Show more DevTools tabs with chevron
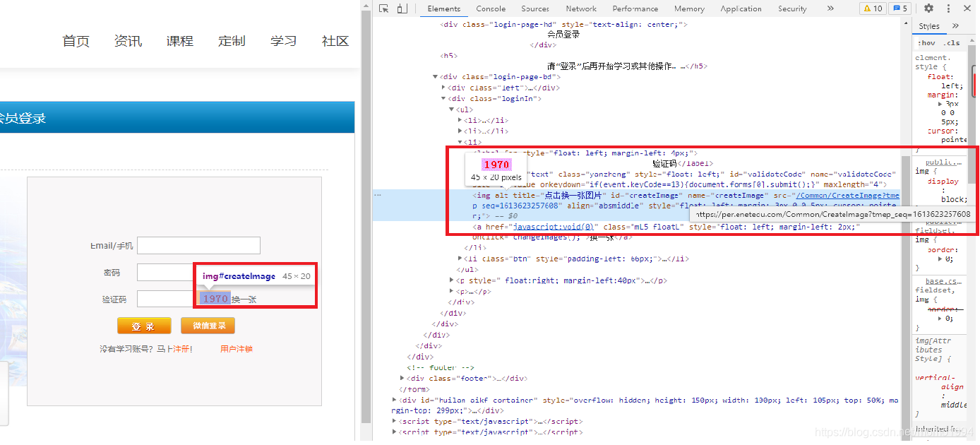The image size is (980, 445). [x=830, y=8]
